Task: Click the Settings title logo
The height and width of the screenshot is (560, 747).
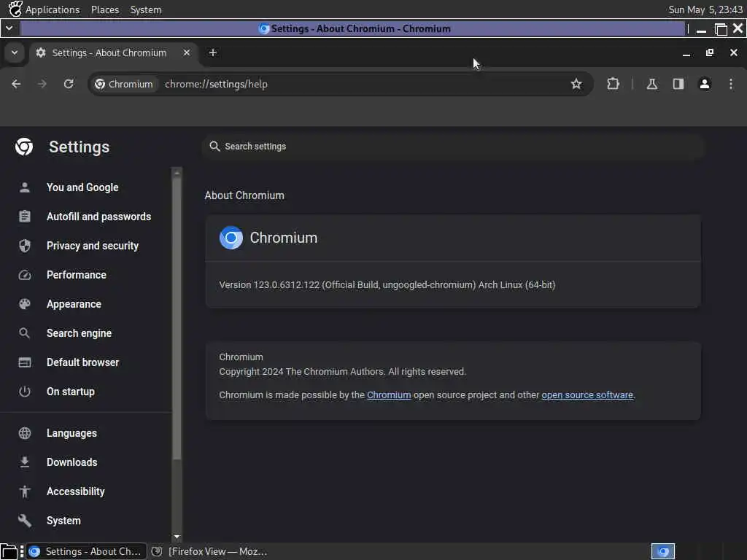Action: pos(24,147)
